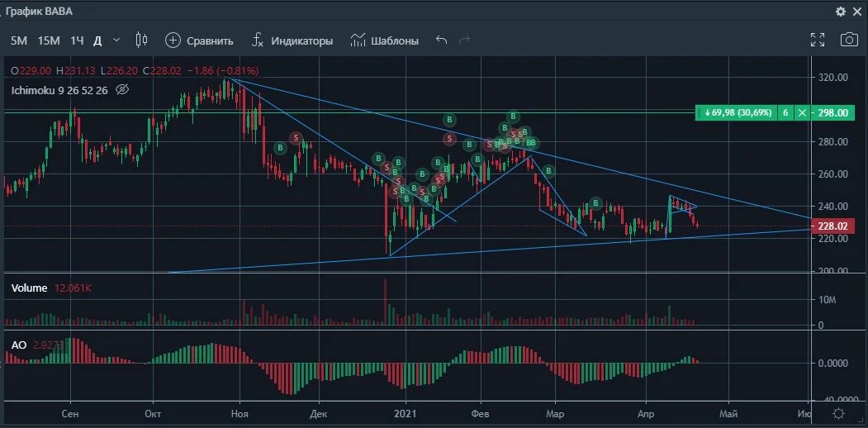The image size is (868, 428).
Task: Open the candlestick chart type selector
Action: tap(142, 40)
